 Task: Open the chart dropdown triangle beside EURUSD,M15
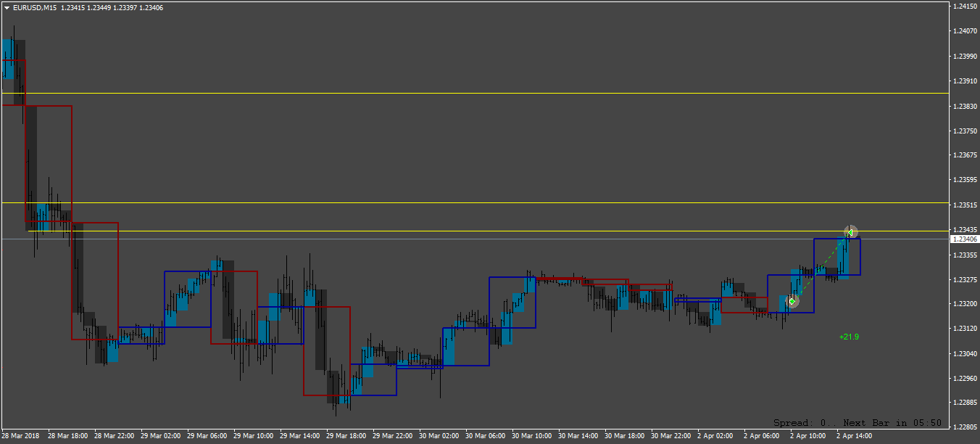(x=7, y=7)
